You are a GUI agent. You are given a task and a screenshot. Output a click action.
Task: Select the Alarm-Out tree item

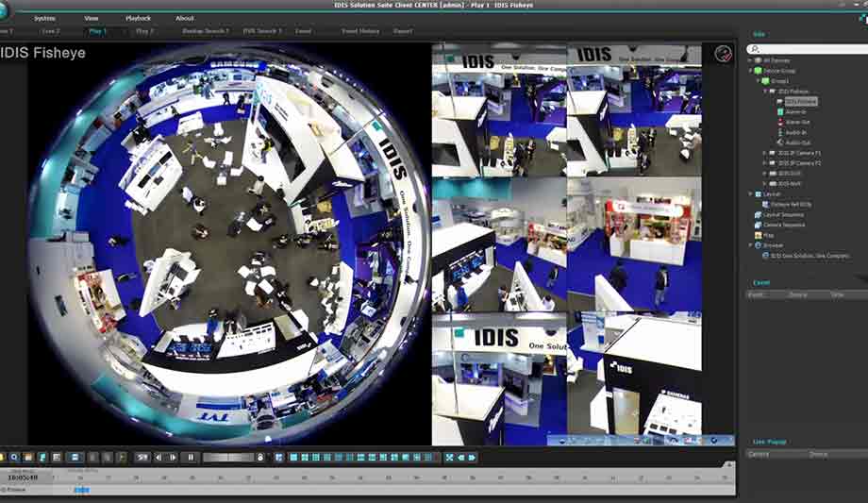point(797,122)
